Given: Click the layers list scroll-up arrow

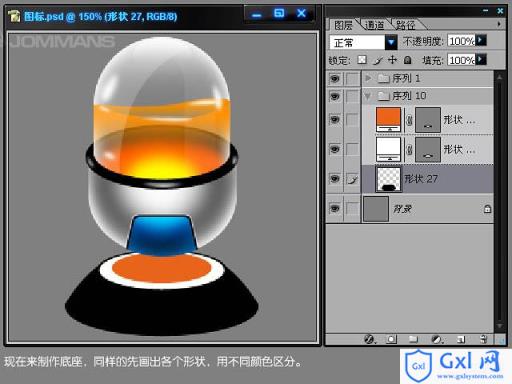Looking at the screenshot, I should coord(499,77).
